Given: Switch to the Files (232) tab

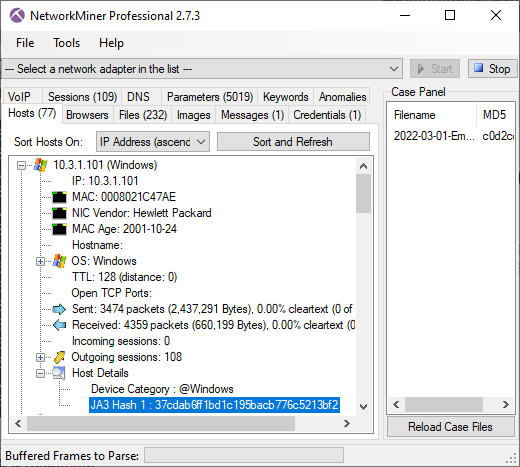Looking at the screenshot, I should (143, 115).
